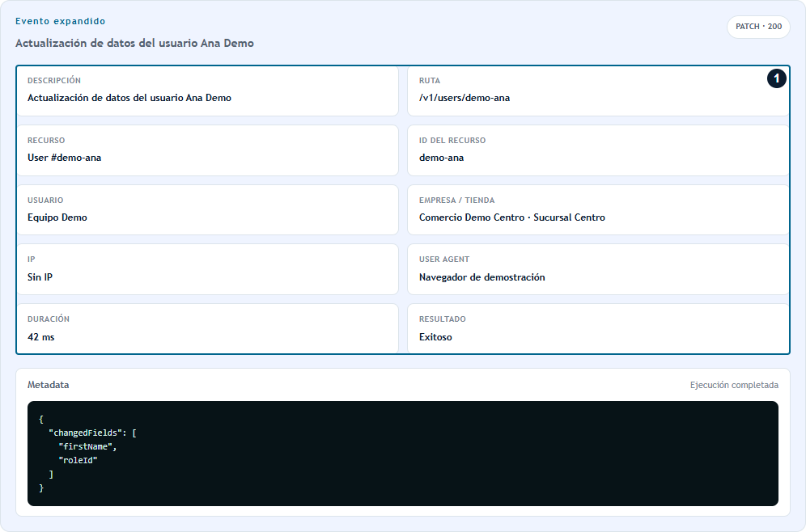Click the RUTA field label
Screen dimensions: 806x532
tap(430, 81)
